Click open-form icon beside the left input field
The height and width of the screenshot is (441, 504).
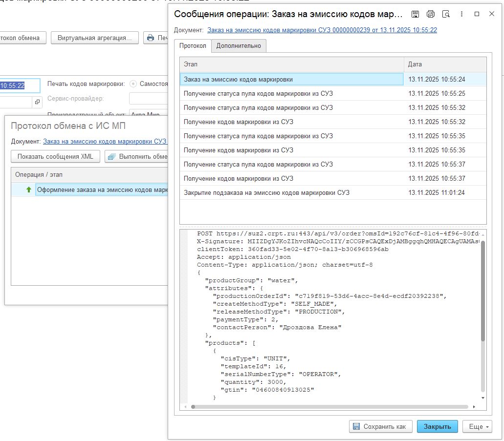pyautogui.click(x=38, y=102)
